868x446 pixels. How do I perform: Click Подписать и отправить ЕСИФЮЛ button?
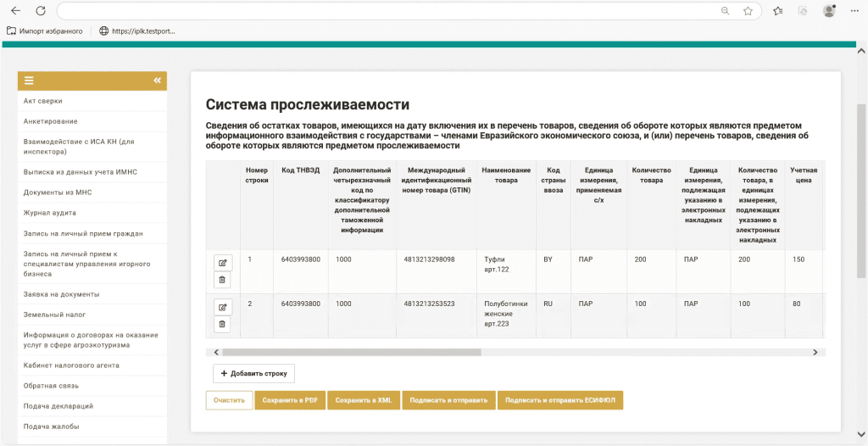[560, 400]
